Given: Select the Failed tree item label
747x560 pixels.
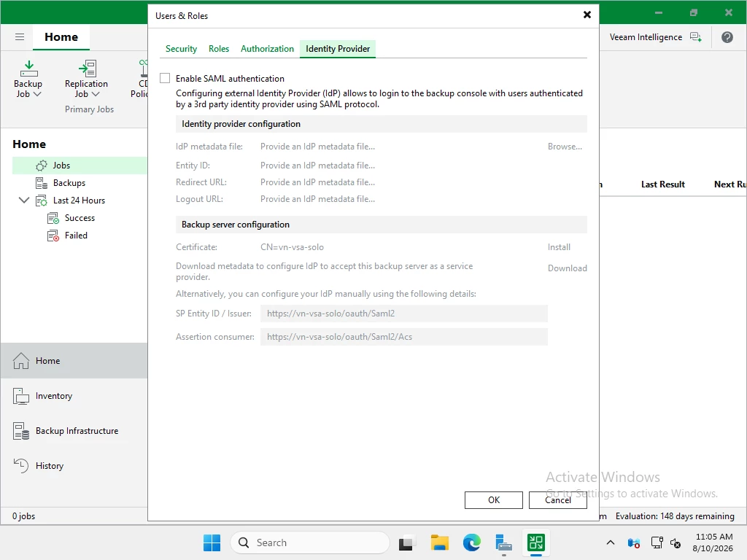Looking at the screenshot, I should [76, 236].
